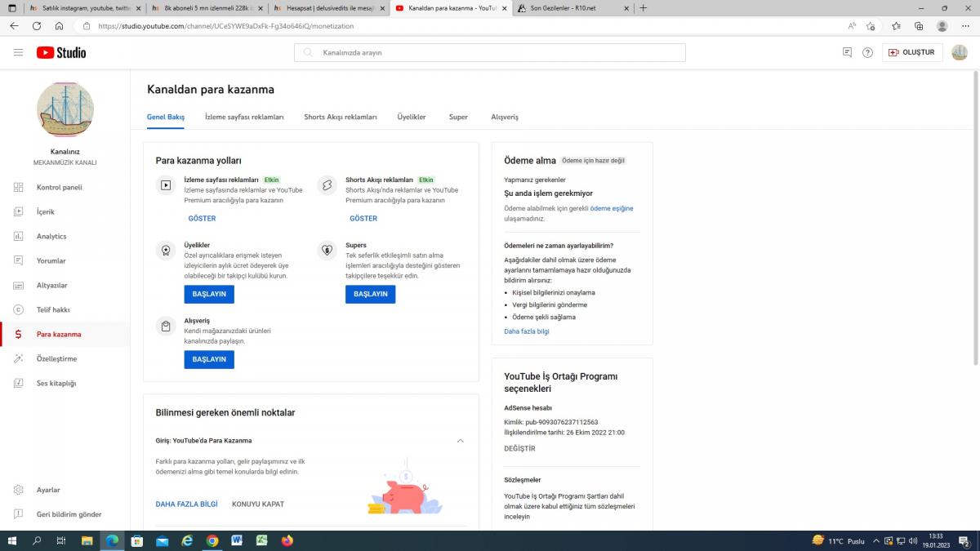Switch to the Genel Bakış tab
Image resolution: width=980 pixels, height=551 pixels.
tap(166, 117)
